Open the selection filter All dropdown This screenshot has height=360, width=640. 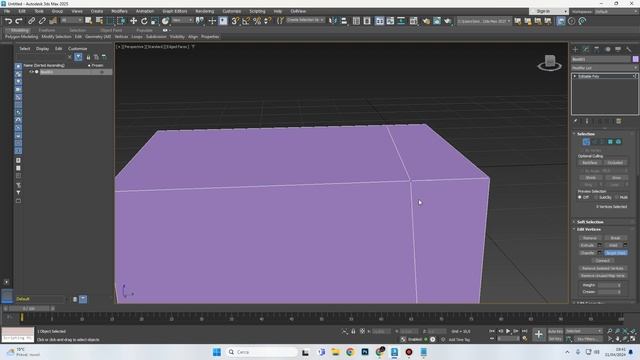pos(71,20)
